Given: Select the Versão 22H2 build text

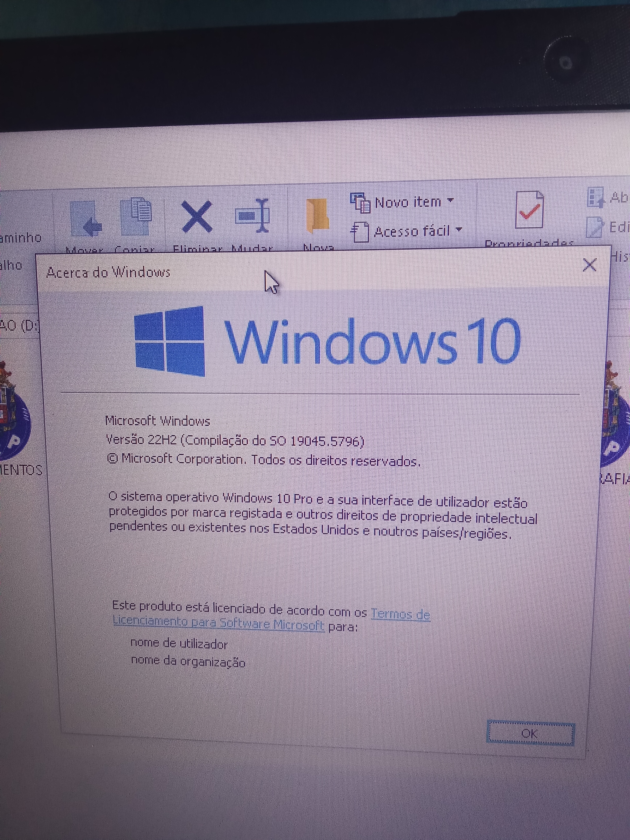Looking at the screenshot, I should [x=235, y=441].
